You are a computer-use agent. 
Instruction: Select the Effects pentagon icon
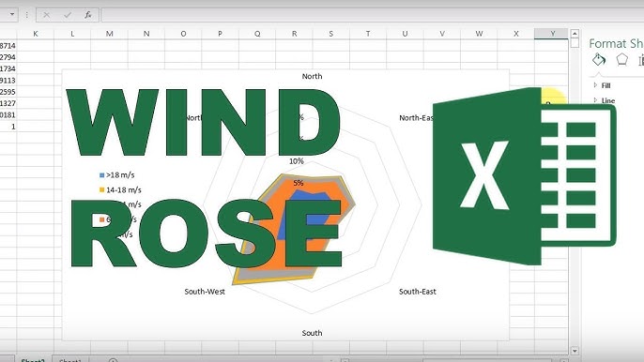621,60
